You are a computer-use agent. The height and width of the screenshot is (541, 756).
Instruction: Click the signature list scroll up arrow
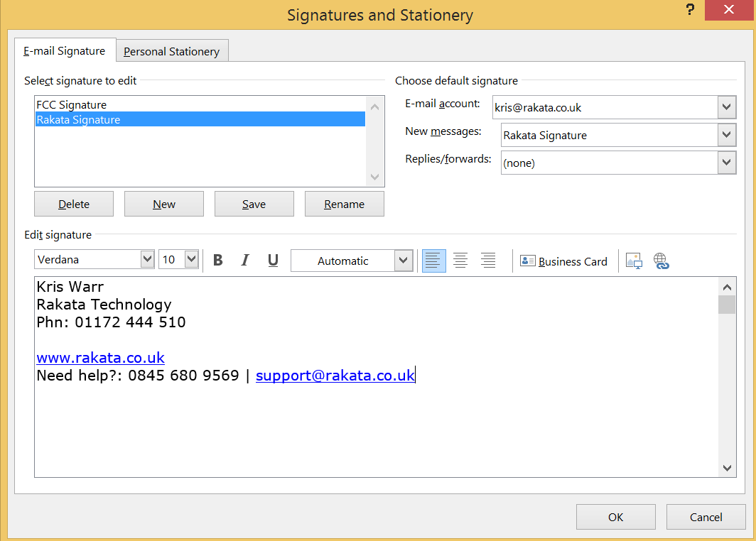coord(374,107)
